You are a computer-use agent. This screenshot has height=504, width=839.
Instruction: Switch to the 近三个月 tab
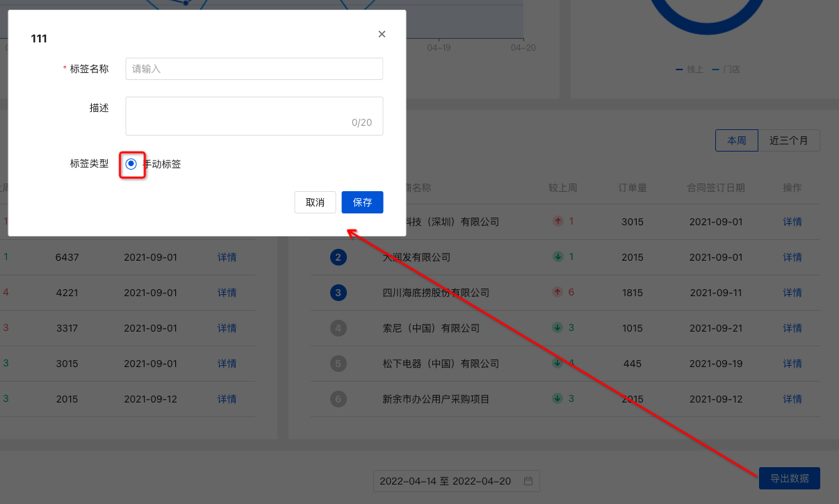(x=789, y=140)
